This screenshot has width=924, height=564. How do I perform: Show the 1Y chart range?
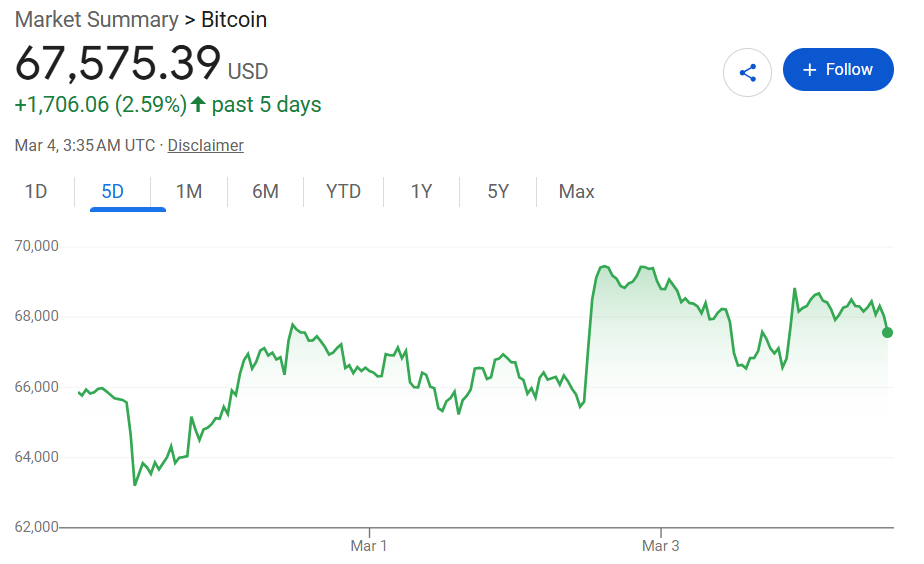(x=421, y=191)
